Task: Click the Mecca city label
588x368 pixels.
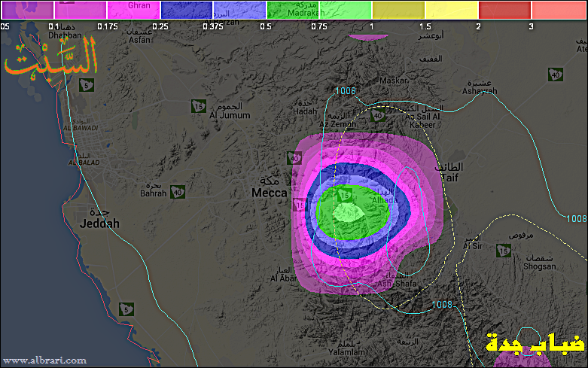Action: [270, 193]
